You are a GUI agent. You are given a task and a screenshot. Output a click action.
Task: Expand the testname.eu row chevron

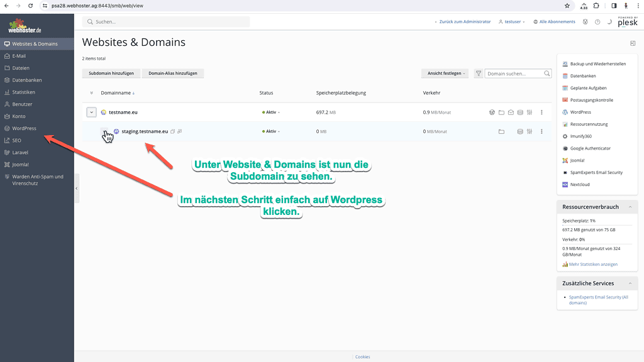tap(91, 112)
